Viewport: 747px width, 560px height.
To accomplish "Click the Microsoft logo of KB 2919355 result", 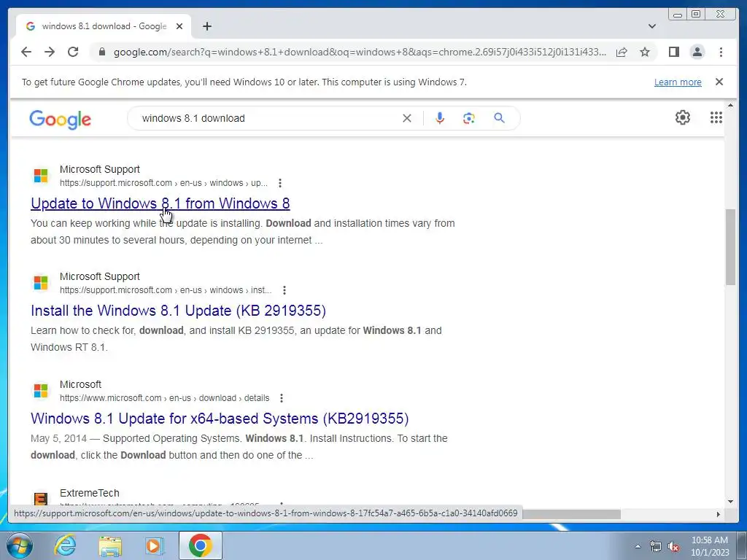I will point(41,283).
